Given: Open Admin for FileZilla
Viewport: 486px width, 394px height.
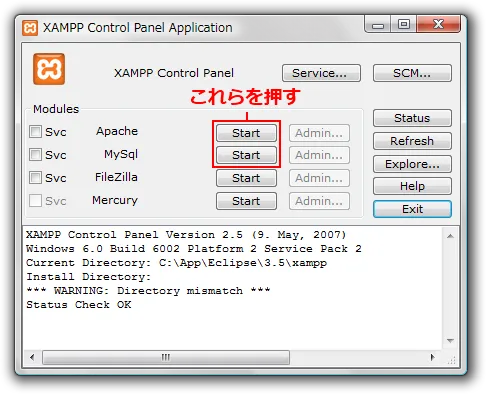Looking at the screenshot, I should 319,178.
